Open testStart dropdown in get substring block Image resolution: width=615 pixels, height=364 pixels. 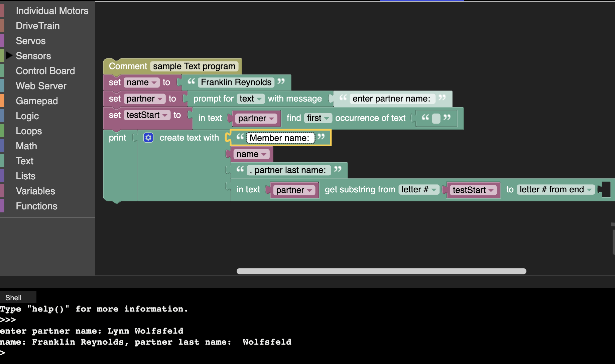[473, 190]
